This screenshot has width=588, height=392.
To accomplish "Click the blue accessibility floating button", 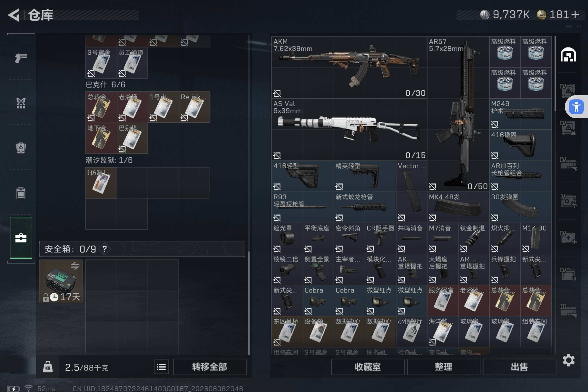I will [x=576, y=107].
